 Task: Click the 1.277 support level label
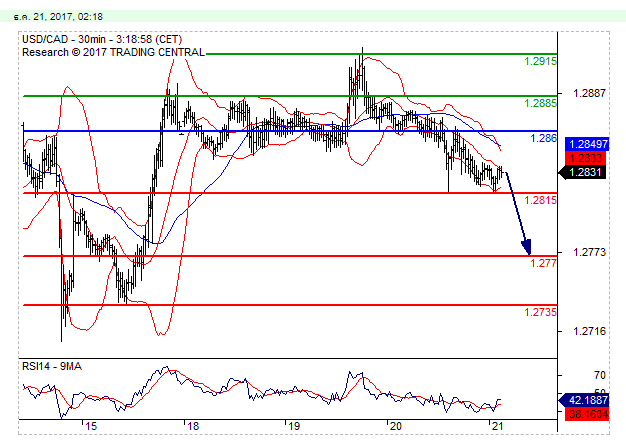tap(543, 263)
